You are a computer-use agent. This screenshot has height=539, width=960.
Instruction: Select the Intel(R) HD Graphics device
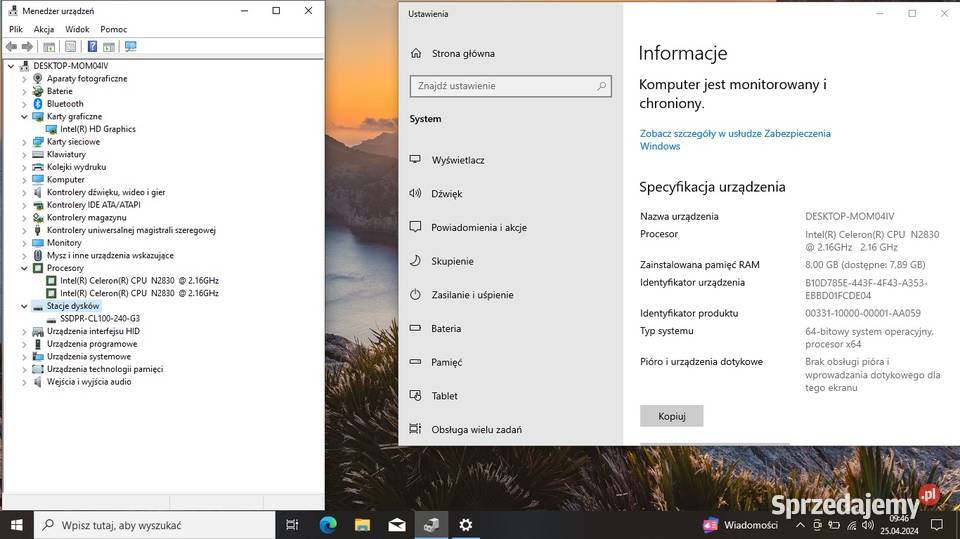[x=97, y=129]
